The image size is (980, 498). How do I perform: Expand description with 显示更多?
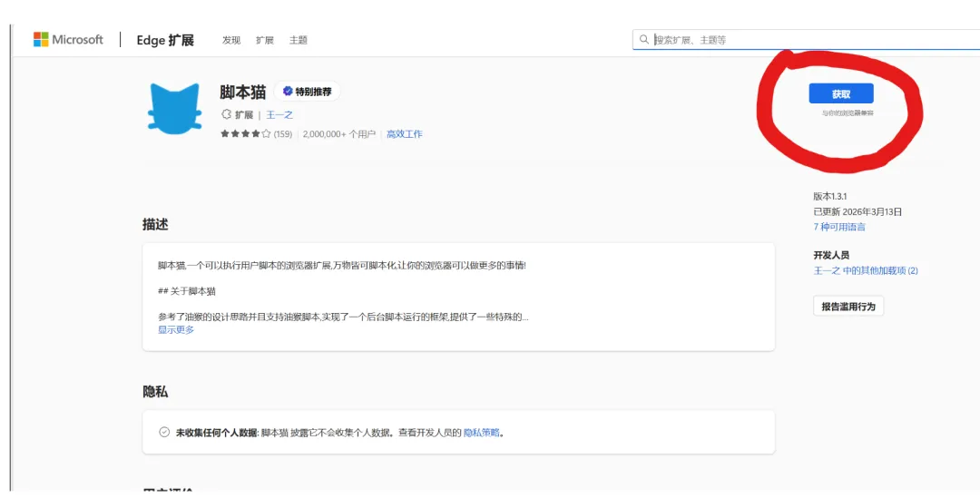click(176, 330)
